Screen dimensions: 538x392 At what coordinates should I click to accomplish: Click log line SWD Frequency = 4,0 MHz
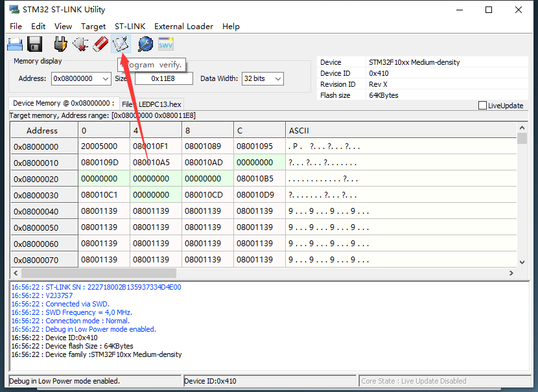click(72, 312)
